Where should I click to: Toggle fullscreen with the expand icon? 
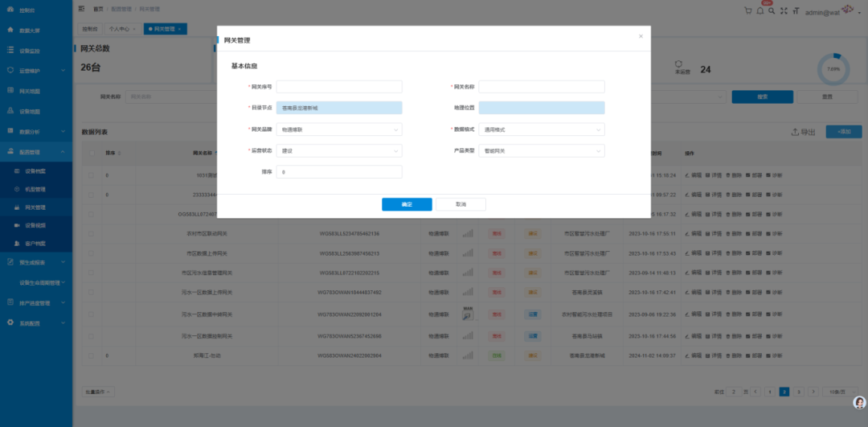784,11
